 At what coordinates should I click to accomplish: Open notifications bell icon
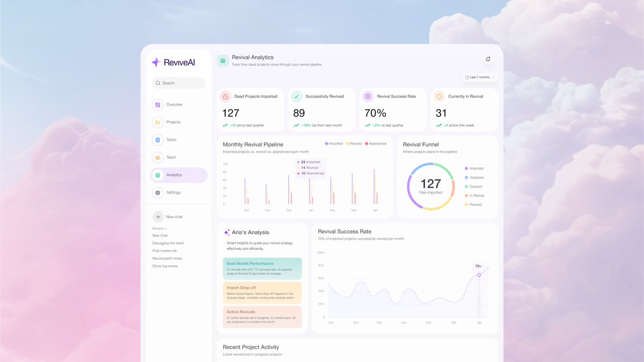pos(488,60)
